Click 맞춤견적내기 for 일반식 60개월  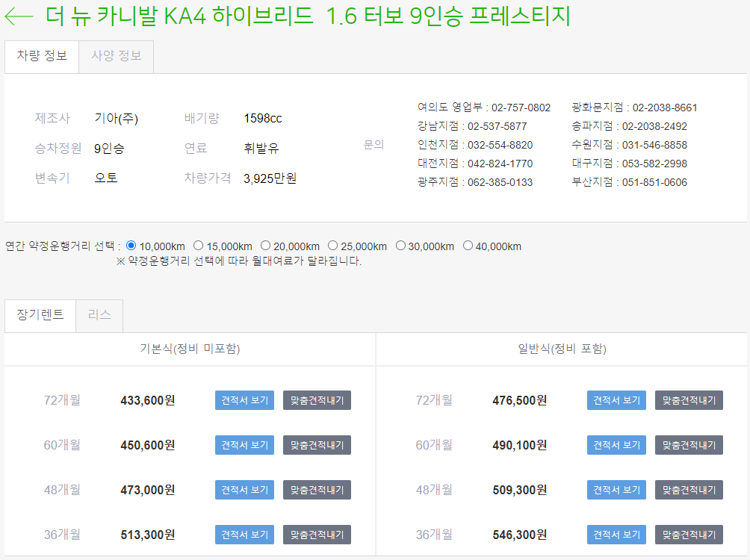pos(689,445)
